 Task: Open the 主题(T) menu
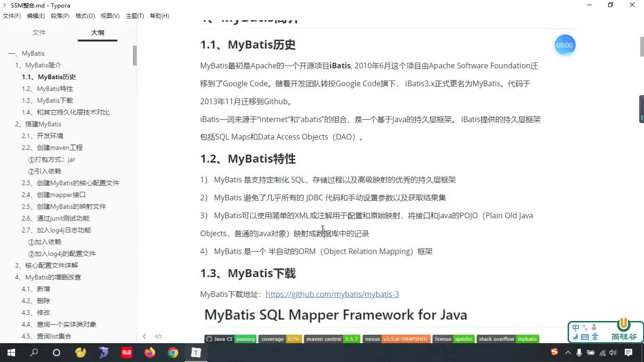[x=135, y=16]
